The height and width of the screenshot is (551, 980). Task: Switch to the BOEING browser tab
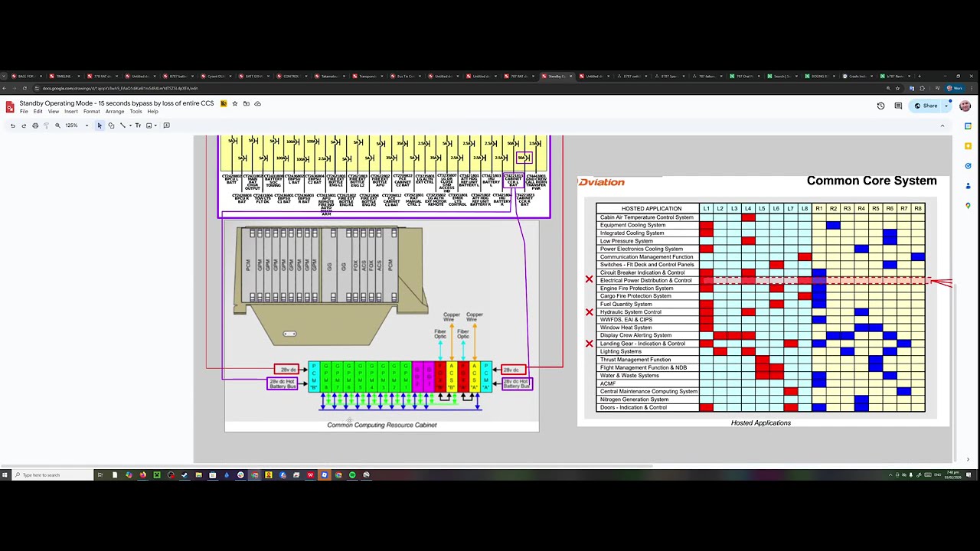pos(820,77)
